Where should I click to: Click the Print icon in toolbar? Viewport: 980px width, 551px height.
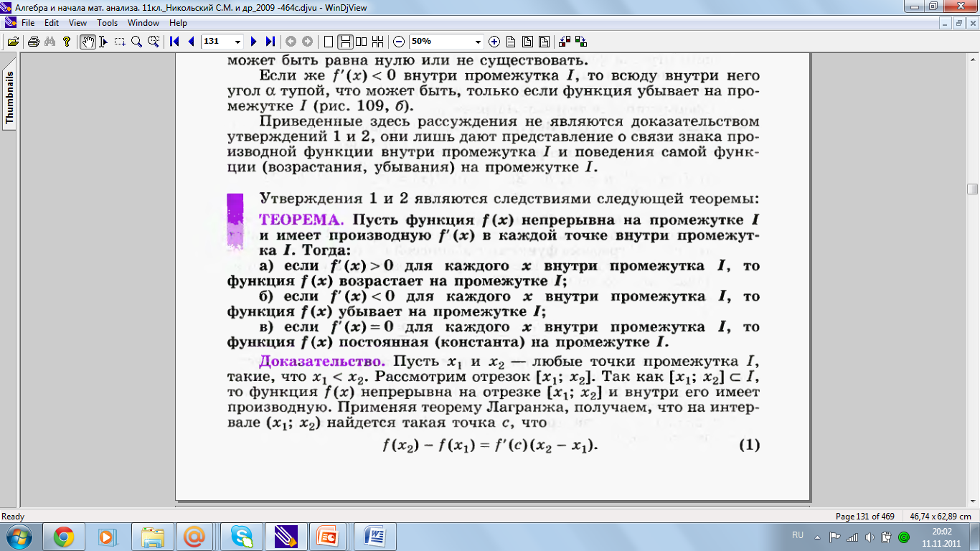coord(33,42)
